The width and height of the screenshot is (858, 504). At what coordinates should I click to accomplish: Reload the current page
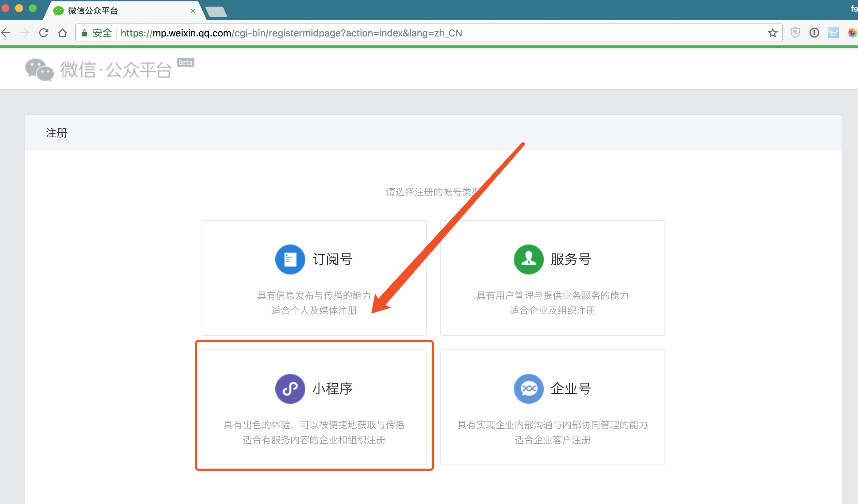click(44, 33)
